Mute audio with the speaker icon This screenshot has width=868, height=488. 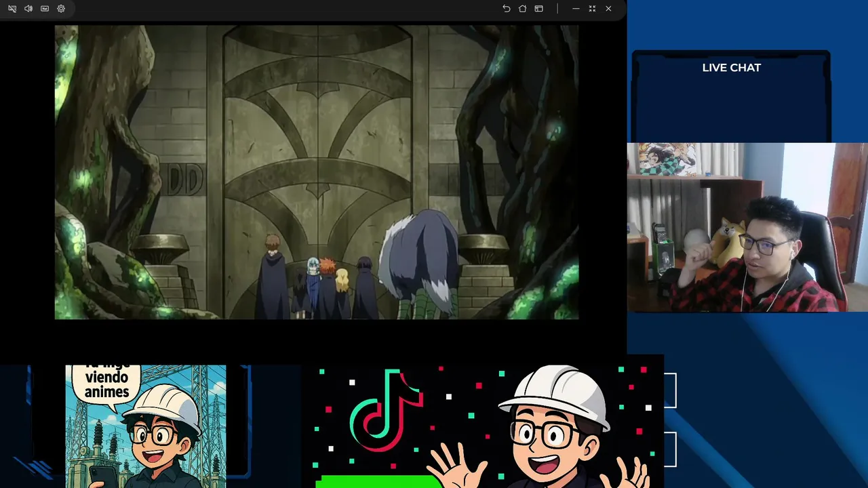tap(28, 9)
